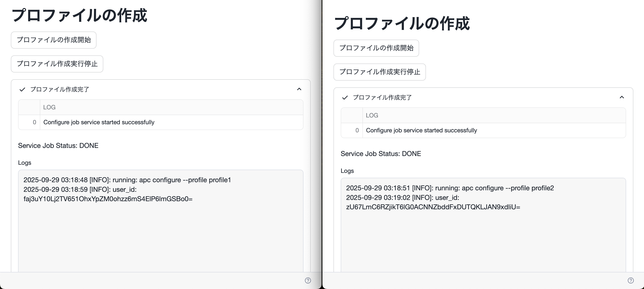Click LOG column header in right table
The height and width of the screenshot is (289, 644).
pyautogui.click(x=372, y=115)
